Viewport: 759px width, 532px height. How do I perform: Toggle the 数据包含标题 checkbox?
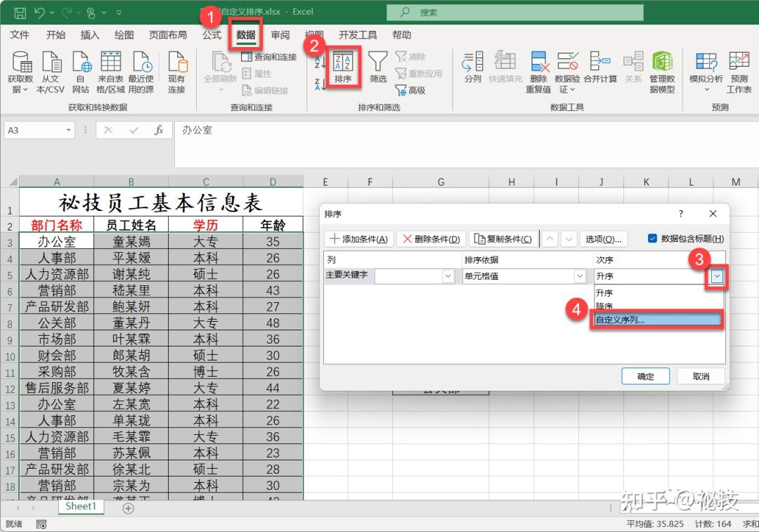point(652,238)
